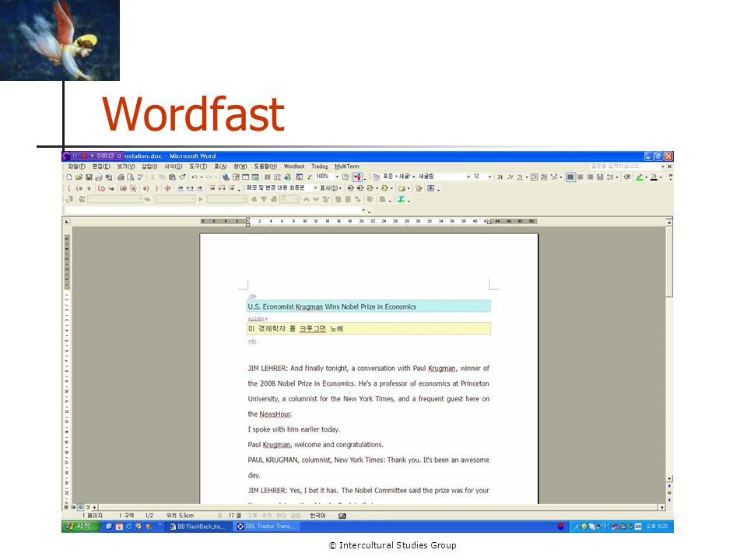
Task: Toggle align-left paragraph button
Action: pos(570,177)
